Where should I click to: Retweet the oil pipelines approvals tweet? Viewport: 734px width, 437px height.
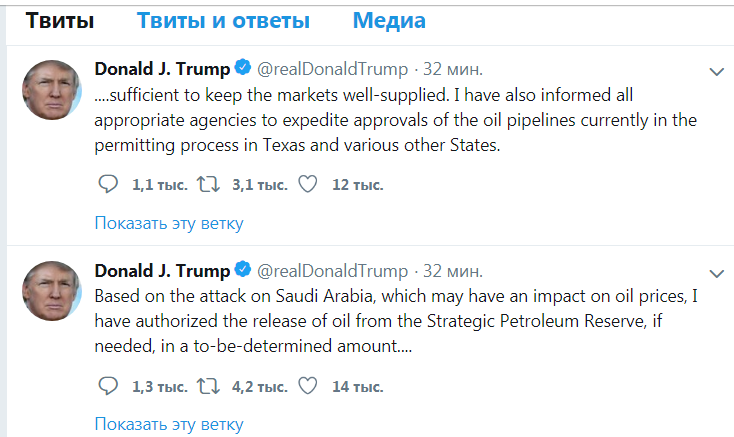pyautogui.click(x=211, y=184)
